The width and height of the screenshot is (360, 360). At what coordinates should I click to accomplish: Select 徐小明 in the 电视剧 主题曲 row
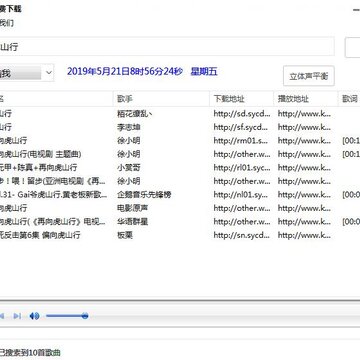pyautogui.click(x=129, y=154)
